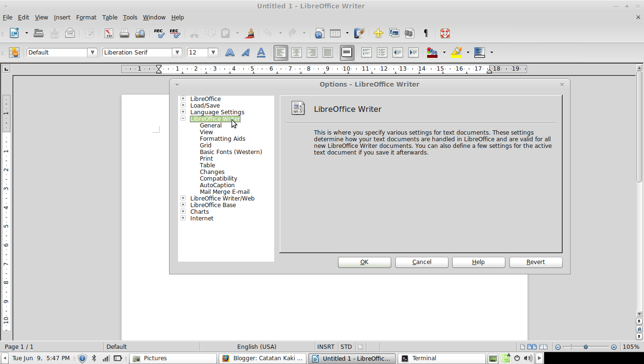Screen dimensions: 644x364
Task: Expand the Charts category in the options tree
Action: pos(183,211)
